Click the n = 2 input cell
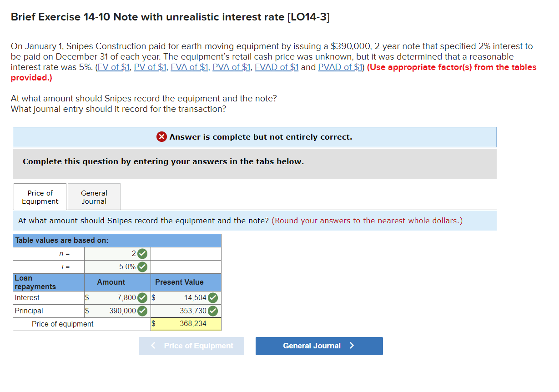 (x=118, y=254)
